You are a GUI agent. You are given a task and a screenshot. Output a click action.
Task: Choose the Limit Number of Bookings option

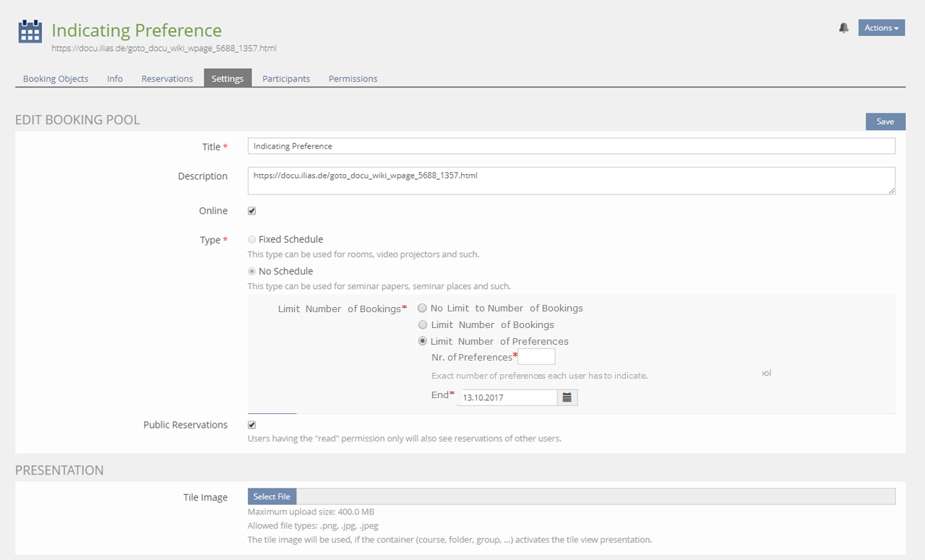(x=423, y=325)
